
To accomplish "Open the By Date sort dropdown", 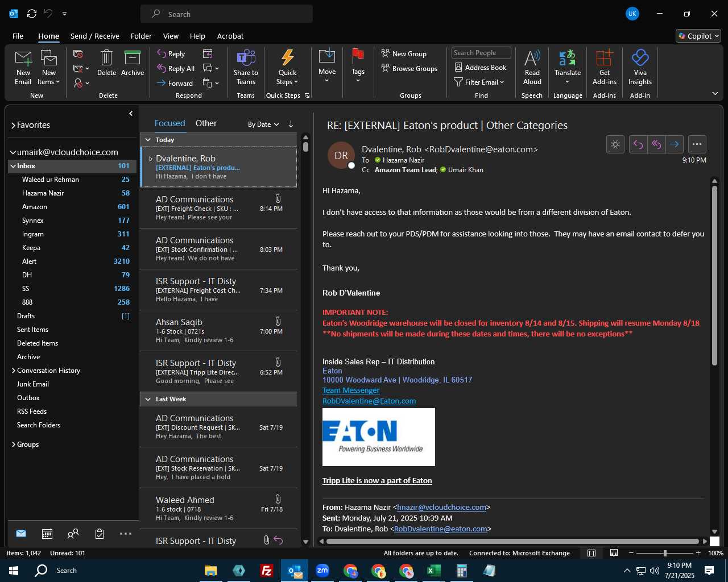I will [x=263, y=124].
